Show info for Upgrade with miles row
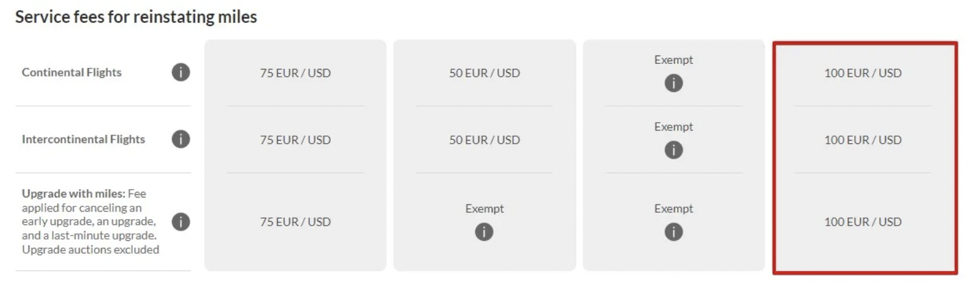 [x=181, y=222]
